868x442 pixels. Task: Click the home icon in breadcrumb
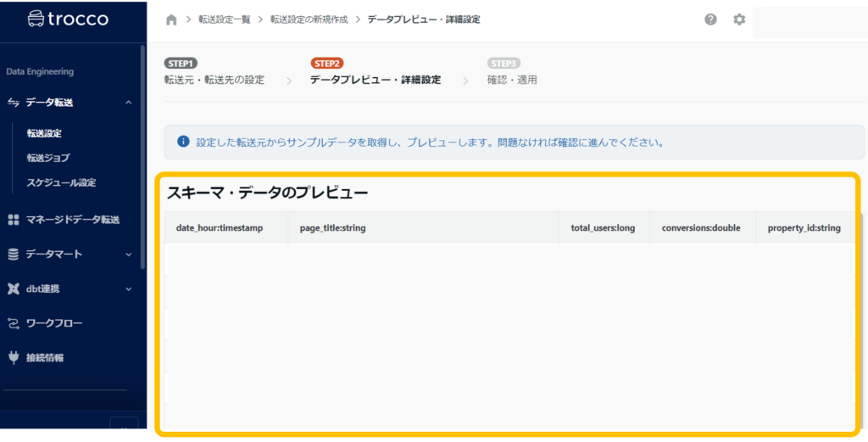coord(171,20)
